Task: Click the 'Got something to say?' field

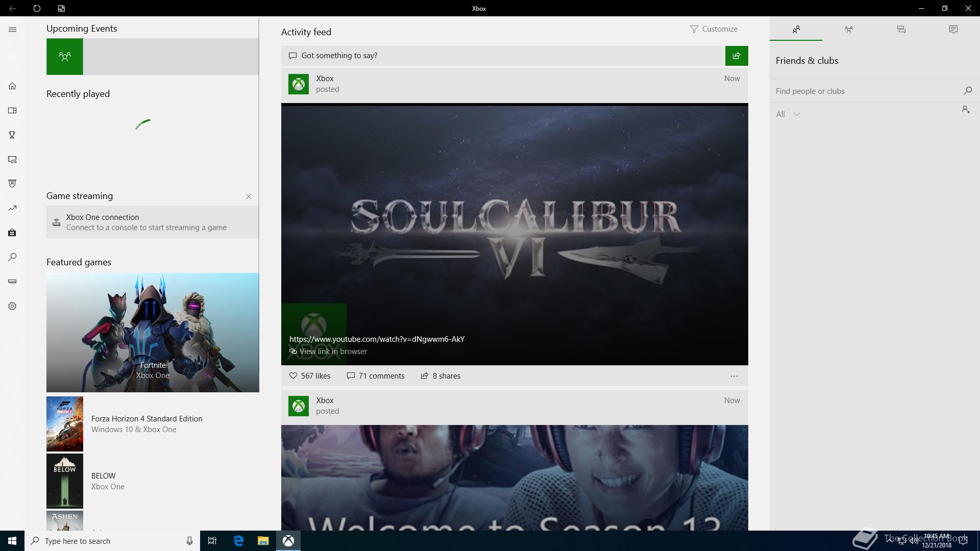Action: click(503, 56)
